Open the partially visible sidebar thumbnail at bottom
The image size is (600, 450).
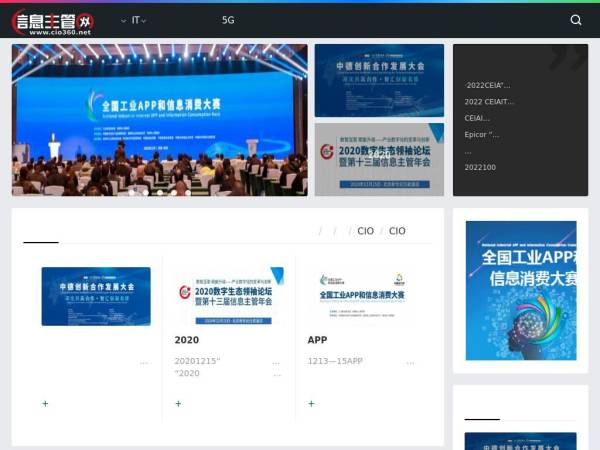521,441
